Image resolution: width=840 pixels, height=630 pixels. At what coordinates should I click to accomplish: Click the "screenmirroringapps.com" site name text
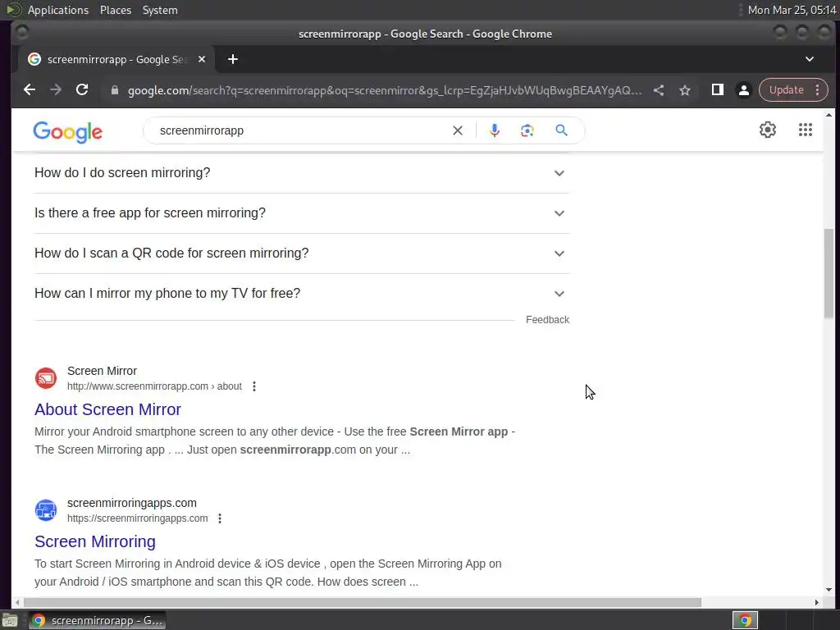click(132, 503)
